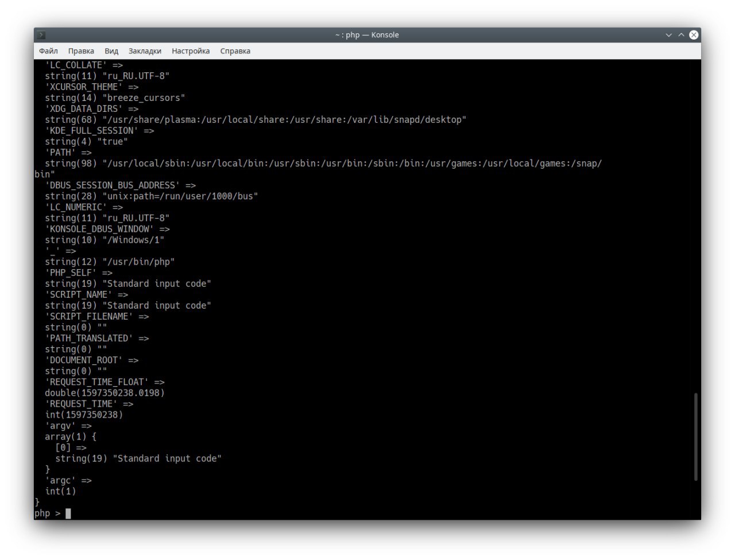Click the "breeze_cursors" value
The width and height of the screenshot is (735, 560).
pyautogui.click(x=144, y=98)
